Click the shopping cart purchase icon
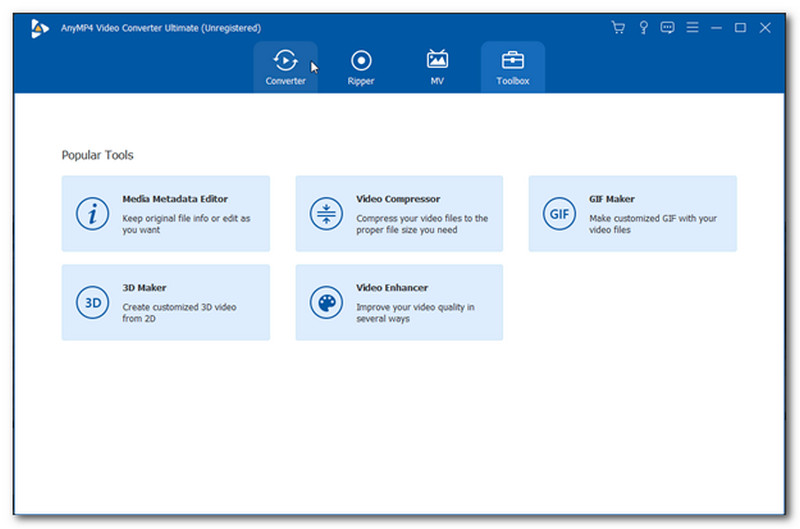The width and height of the screenshot is (800, 529). (619, 28)
